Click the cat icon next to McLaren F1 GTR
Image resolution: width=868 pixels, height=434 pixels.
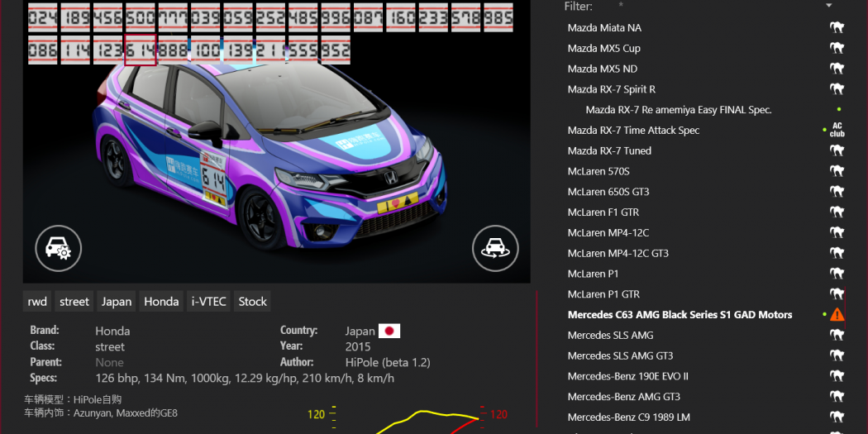point(837,212)
